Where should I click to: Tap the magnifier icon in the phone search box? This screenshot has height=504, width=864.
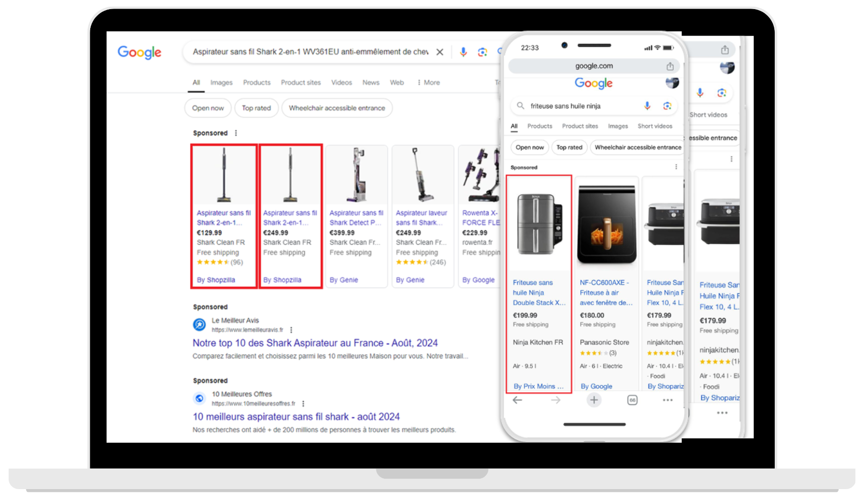coord(520,106)
